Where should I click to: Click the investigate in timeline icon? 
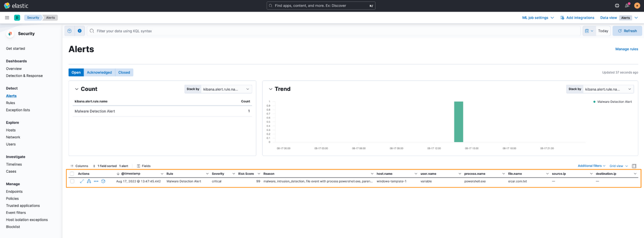point(103,181)
